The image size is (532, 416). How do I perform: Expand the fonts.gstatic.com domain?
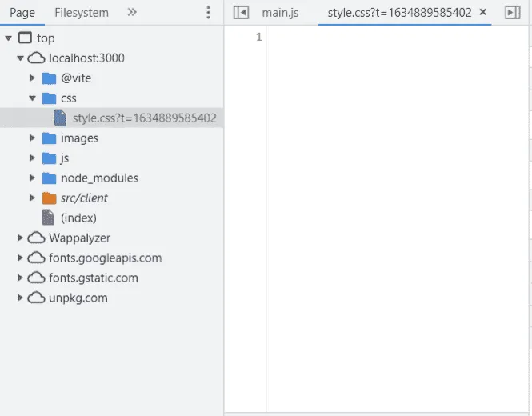pos(20,278)
